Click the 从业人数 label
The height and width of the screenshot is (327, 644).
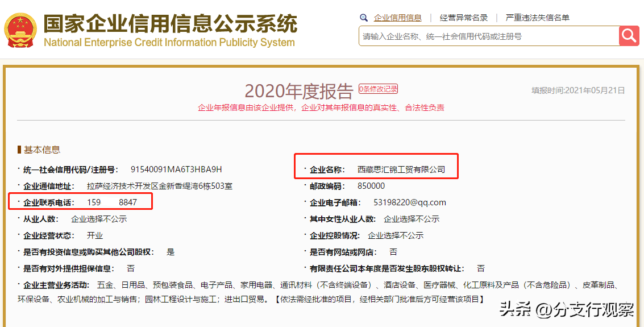click(x=41, y=219)
